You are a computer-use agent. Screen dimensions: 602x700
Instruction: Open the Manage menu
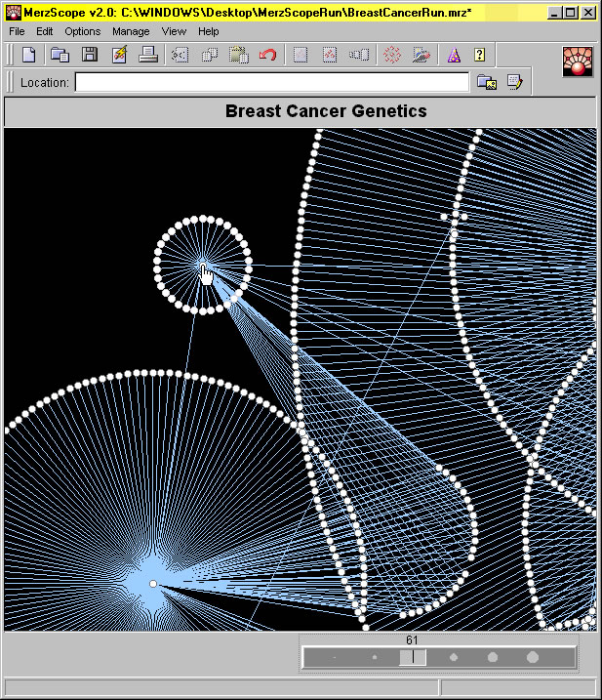(131, 31)
